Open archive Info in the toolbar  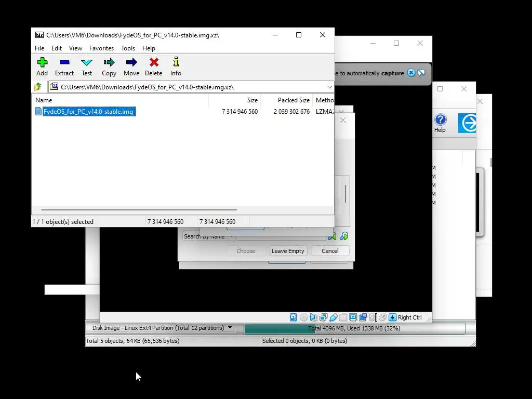[x=176, y=66]
